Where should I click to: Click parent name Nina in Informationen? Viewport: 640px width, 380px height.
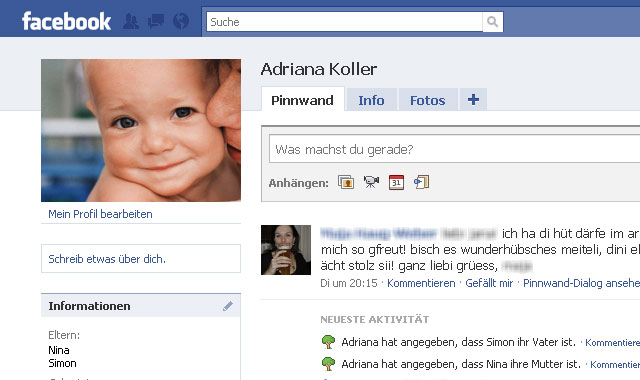pos(59,350)
